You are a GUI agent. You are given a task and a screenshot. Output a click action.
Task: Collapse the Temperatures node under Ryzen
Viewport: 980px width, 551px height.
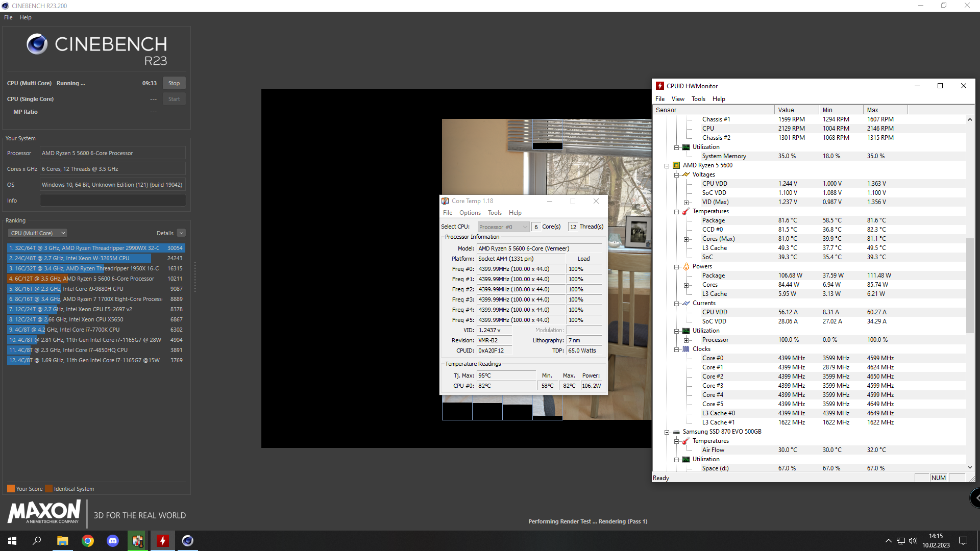tap(676, 211)
